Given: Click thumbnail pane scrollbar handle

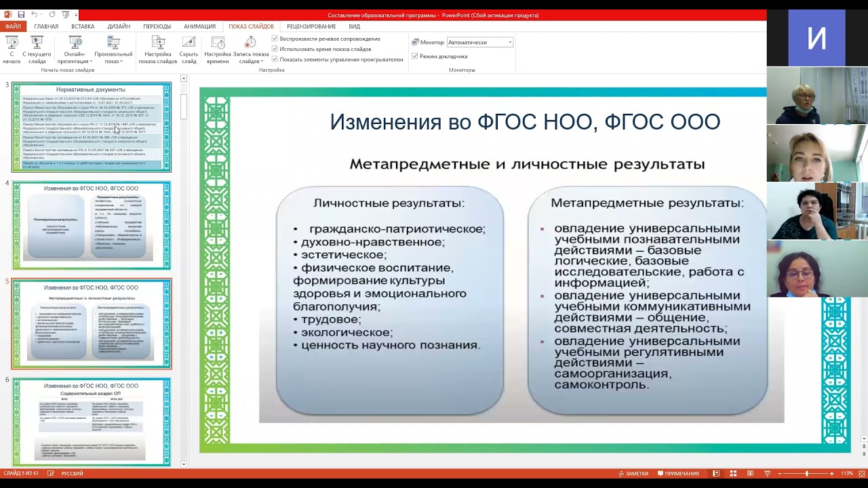Looking at the screenshot, I should coord(184,106).
